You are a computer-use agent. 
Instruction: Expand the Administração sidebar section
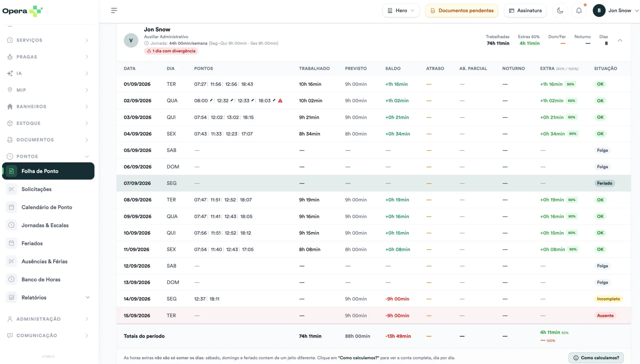(48, 319)
